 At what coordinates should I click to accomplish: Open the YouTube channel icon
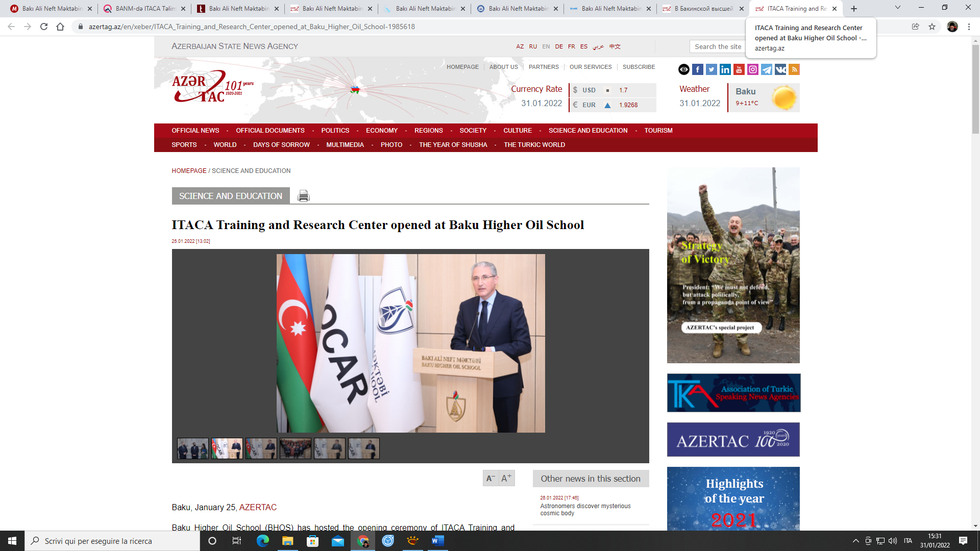pyautogui.click(x=739, y=69)
